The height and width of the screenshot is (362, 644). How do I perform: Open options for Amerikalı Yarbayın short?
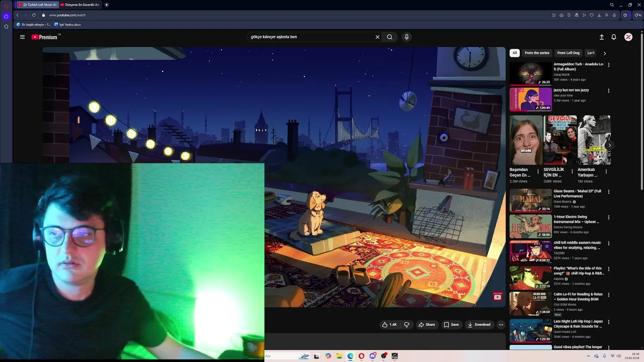click(x=606, y=171)
